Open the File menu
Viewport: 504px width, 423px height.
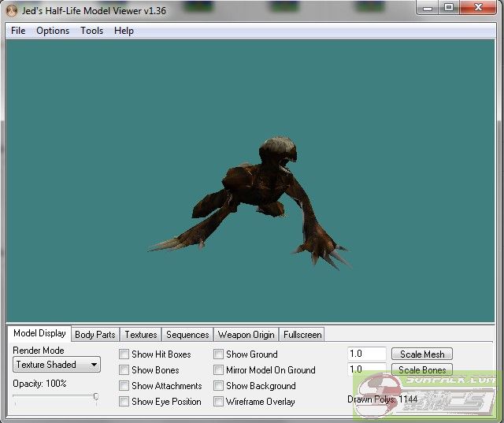pyautogui.click(x=18, y=31)
